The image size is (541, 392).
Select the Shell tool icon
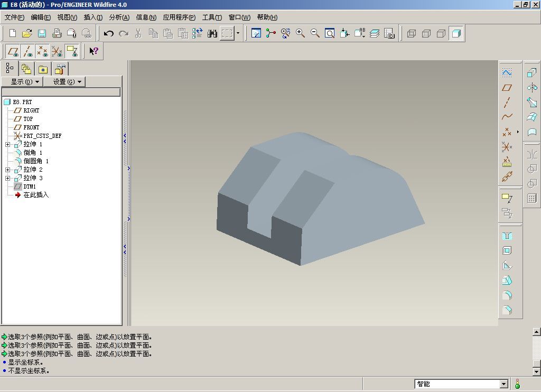507,251
